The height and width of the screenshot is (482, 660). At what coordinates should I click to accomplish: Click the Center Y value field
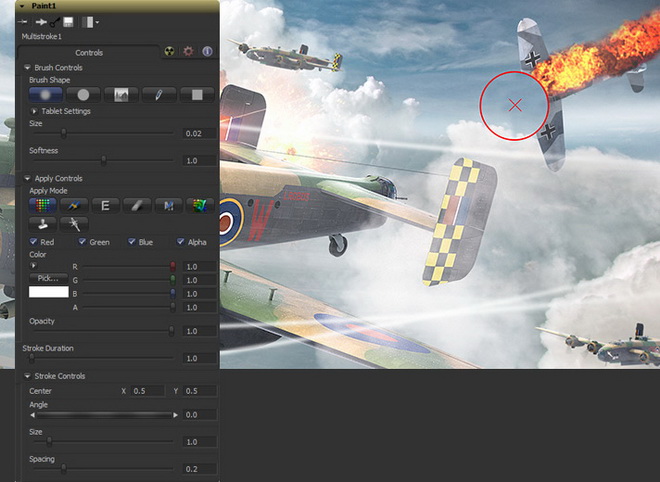[200, 391]
